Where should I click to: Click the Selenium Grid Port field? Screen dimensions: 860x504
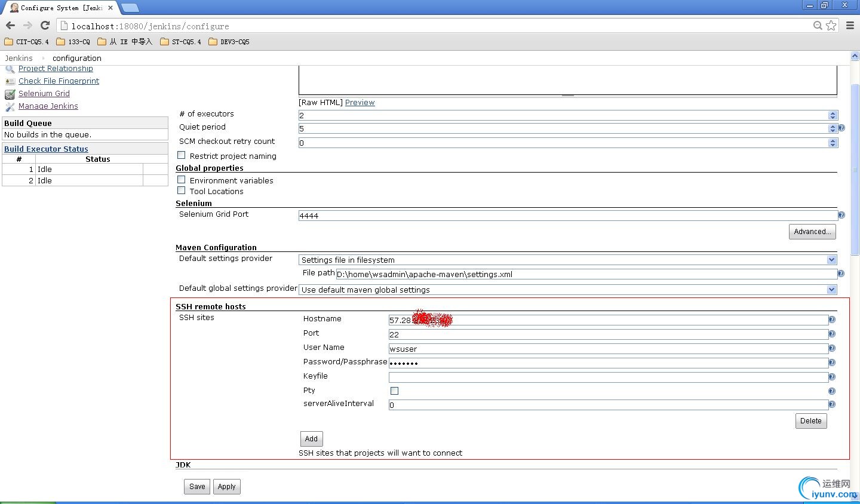(x=568, y=216)
